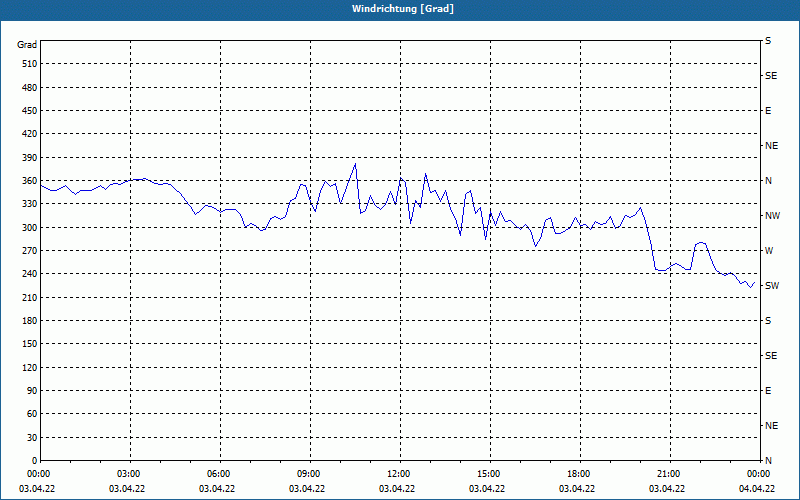Click the 60 y-axis value
The height and width of the screenshot is (500, 800).
tap(32, 414)
